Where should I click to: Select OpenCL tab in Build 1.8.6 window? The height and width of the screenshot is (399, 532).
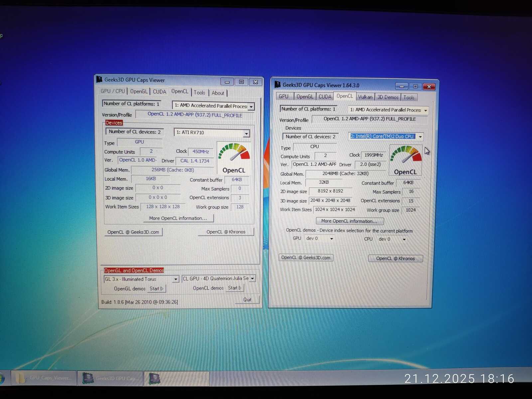tap(180, 91)
